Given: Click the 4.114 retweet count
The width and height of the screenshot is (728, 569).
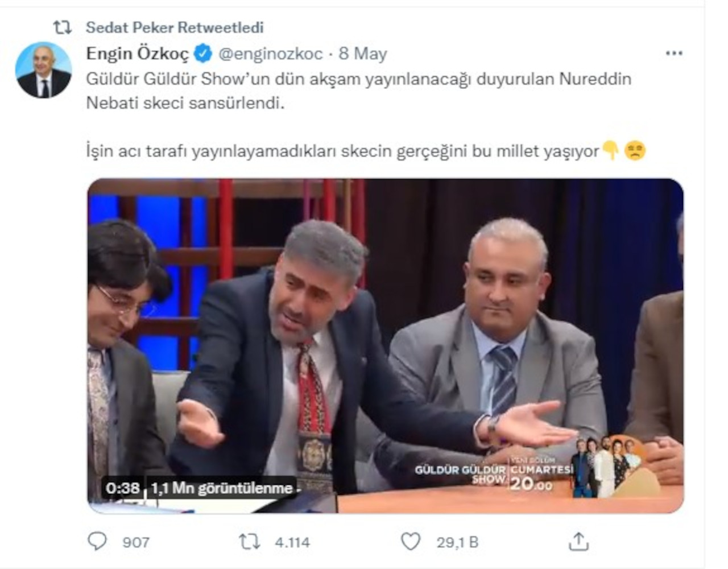Looking at the screenshot, I should click(292, 542).
